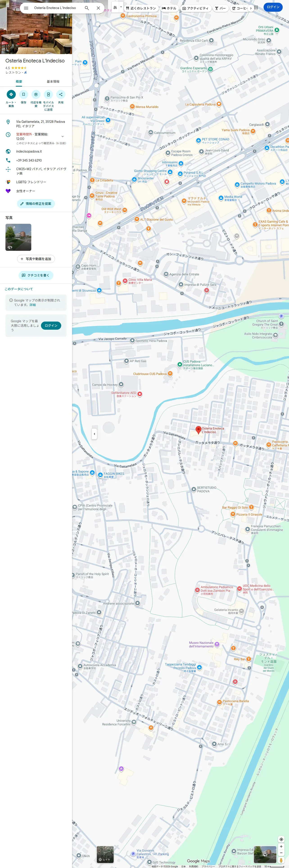Filter by バー chip
The width and height of the screenshot is (289, 868).
[220, 8]
